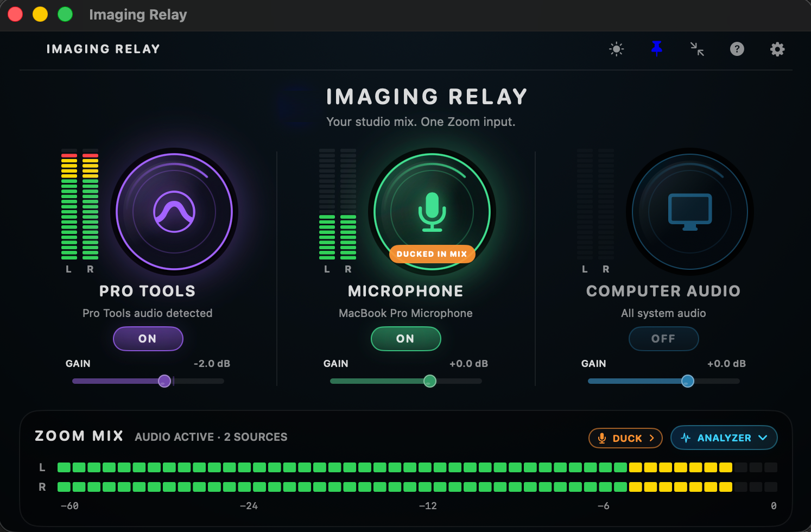The height and width of the screenshot is (532, 811).
Task: Click the 'MacBook Pro Microphone' device label
Action: pos(405,313)
